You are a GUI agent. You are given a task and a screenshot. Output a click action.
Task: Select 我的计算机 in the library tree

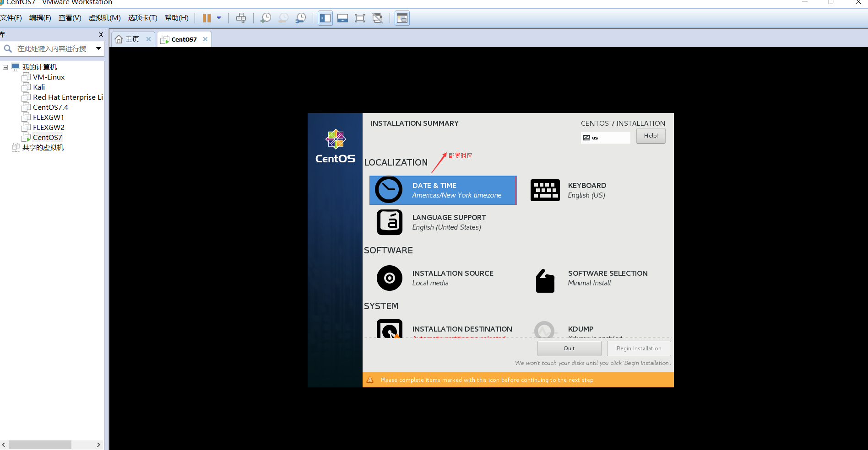39,67
